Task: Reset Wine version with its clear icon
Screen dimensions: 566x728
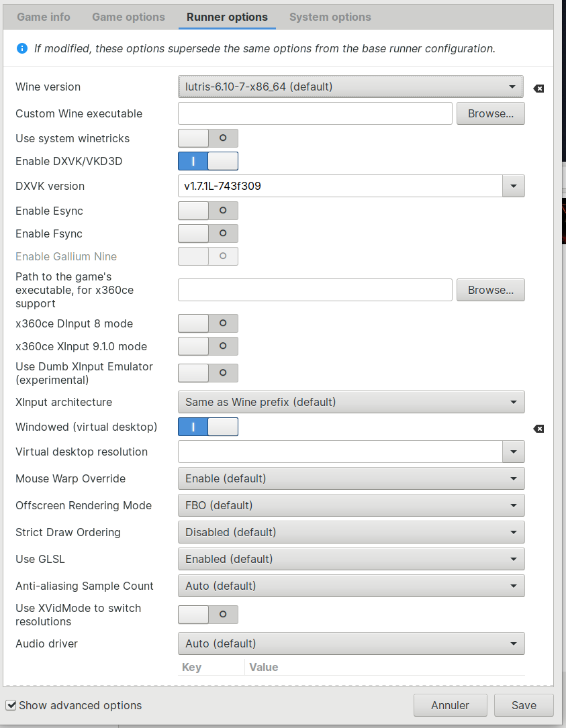Action: pyautogui.click(x=538, y=88)
